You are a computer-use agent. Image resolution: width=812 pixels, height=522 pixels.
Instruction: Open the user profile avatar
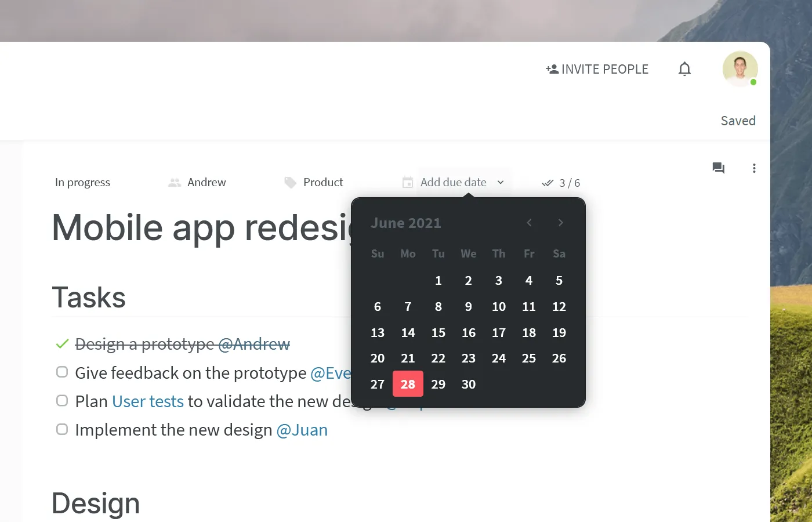[x=740, y=69]
